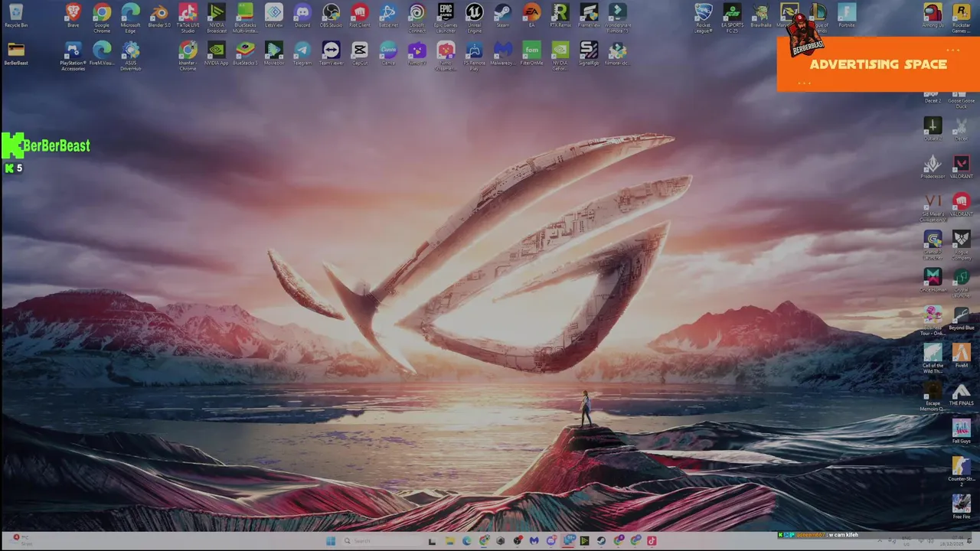Launch Canva from the desktop
This screenshot has height=551, width=980.
pyautogui.click(x=388, y=54)
